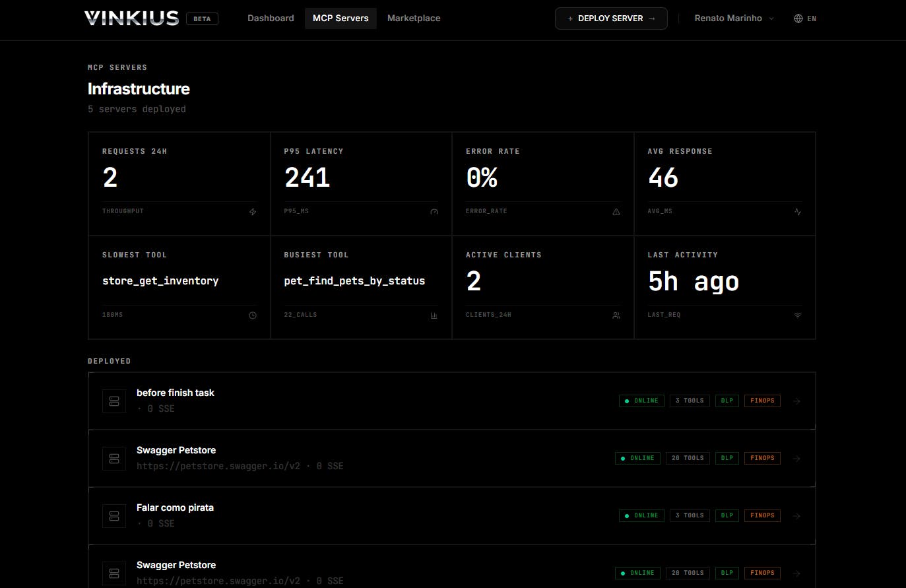Screen dimensions: 906x588
Task: Click the gauge icon in P95 Latency card
Action: (434, 212)
